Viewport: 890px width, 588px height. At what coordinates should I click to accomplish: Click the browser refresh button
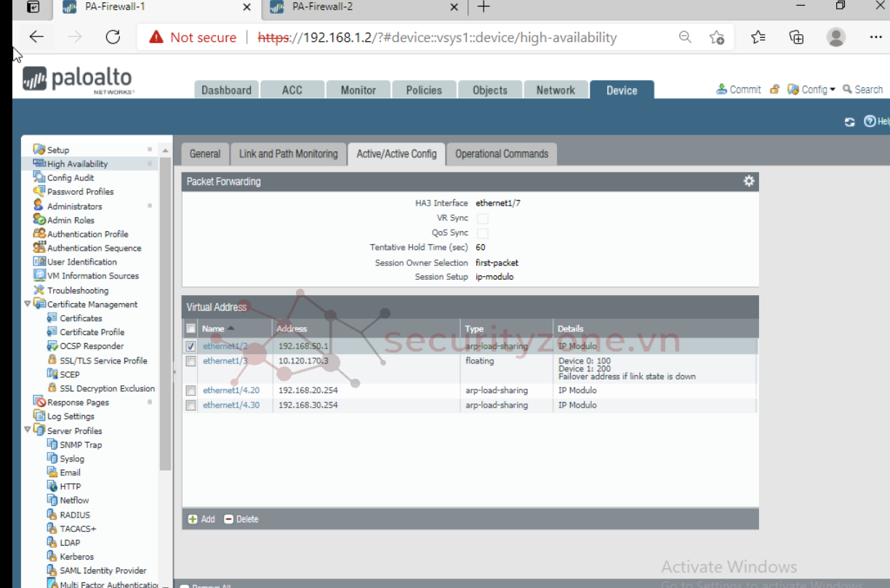click(x=113, y=37)
